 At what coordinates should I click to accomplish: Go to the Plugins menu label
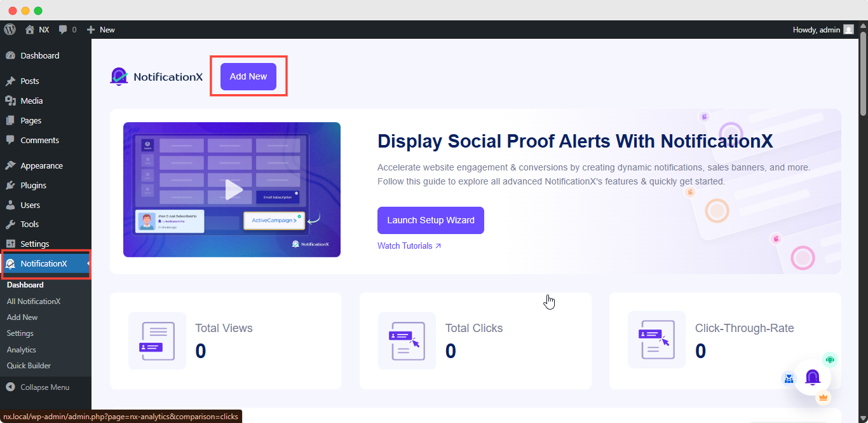[x=34, y=185]
